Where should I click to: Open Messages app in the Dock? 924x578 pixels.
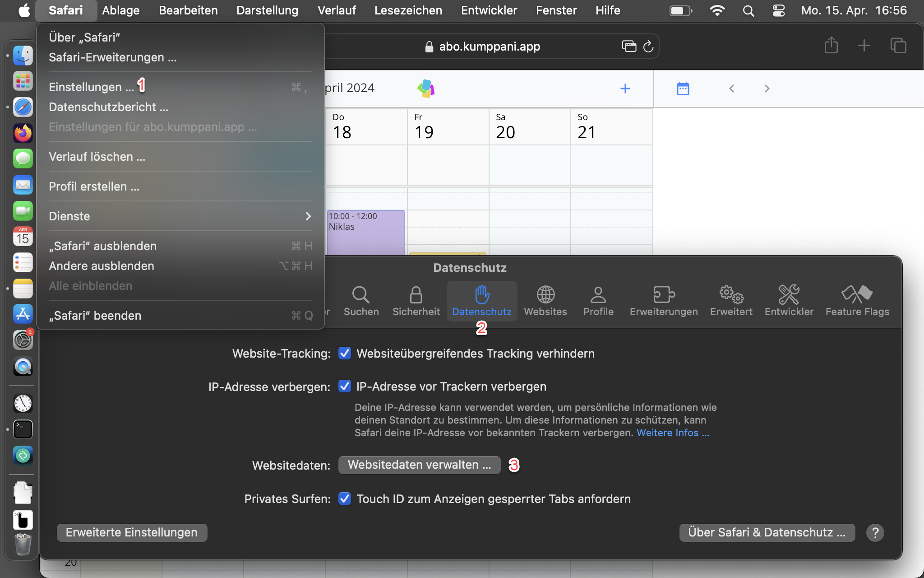click(x=23, y=159)
